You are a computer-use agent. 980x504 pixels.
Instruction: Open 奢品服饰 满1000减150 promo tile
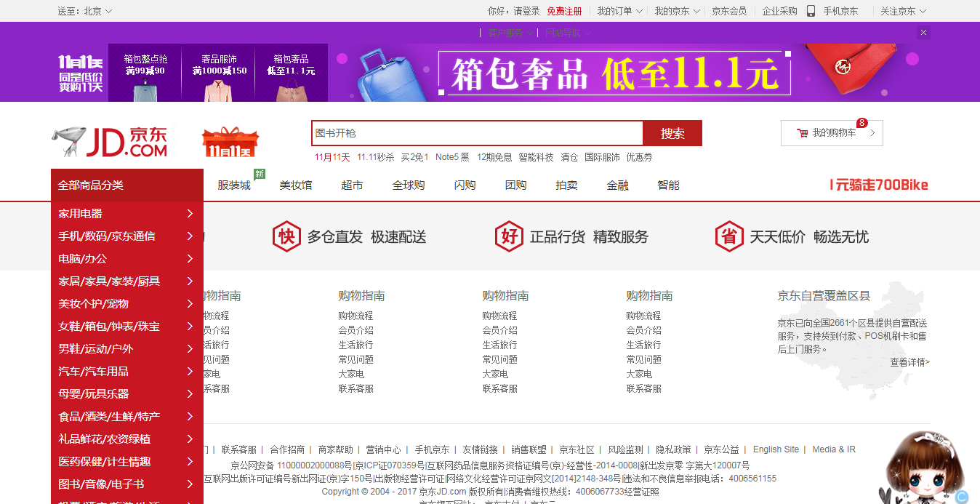click(219, 73)
